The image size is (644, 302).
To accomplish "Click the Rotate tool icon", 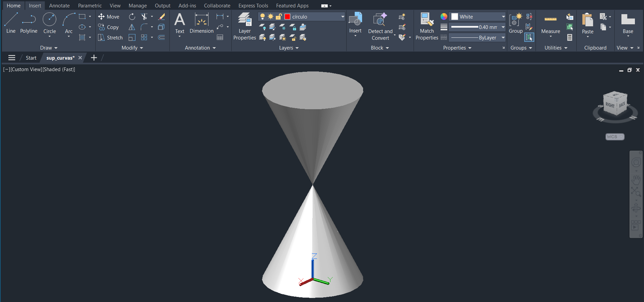I will coord(132,17).
